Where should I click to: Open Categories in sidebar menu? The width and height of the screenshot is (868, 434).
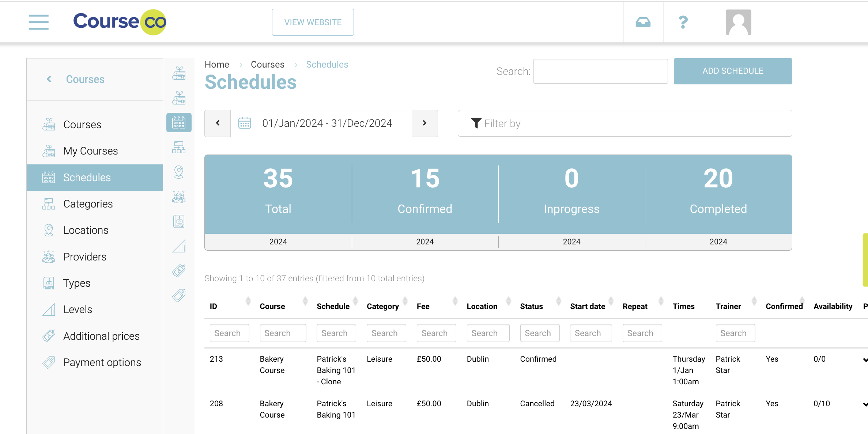[x=88, y=204]
